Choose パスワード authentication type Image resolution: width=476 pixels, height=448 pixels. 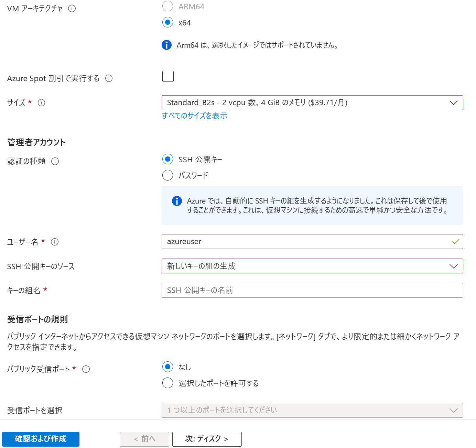(167, 175)
